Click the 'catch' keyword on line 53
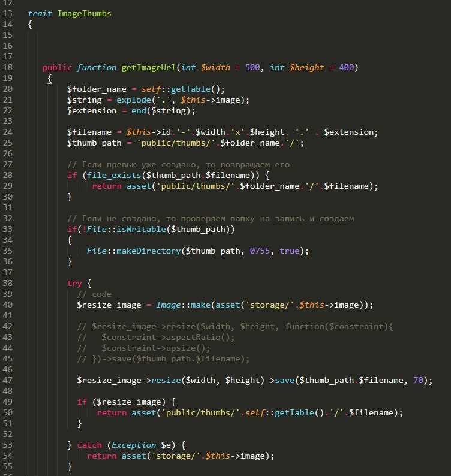 (x=89, y=445)
